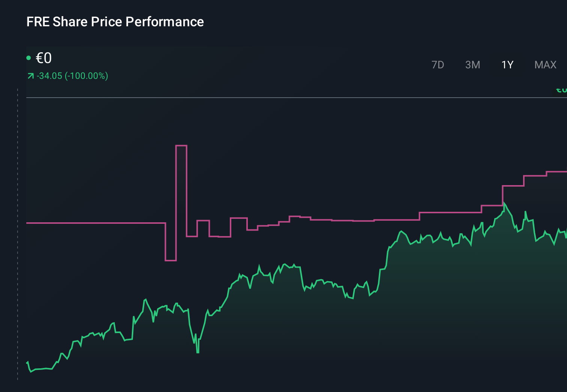Click the partial green logo near the chart edge
The image size is (567, 392).
[x=561, y=89]
